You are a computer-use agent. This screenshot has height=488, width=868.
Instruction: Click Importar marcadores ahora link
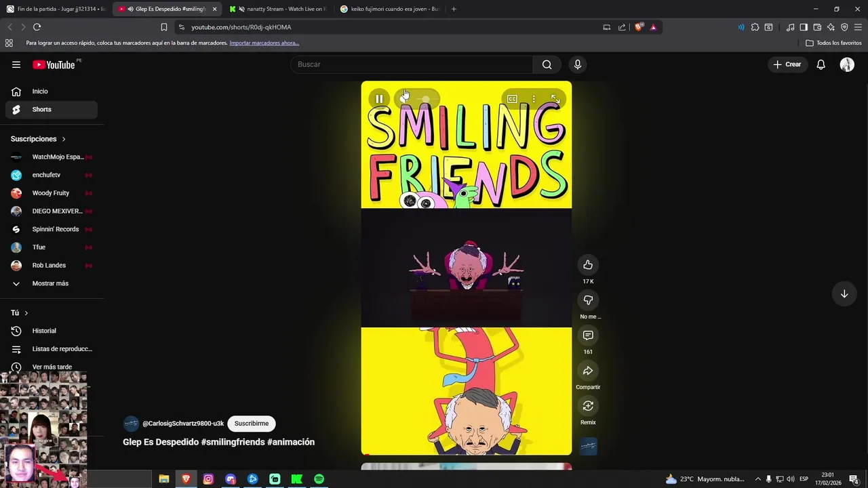pos(264,43)
